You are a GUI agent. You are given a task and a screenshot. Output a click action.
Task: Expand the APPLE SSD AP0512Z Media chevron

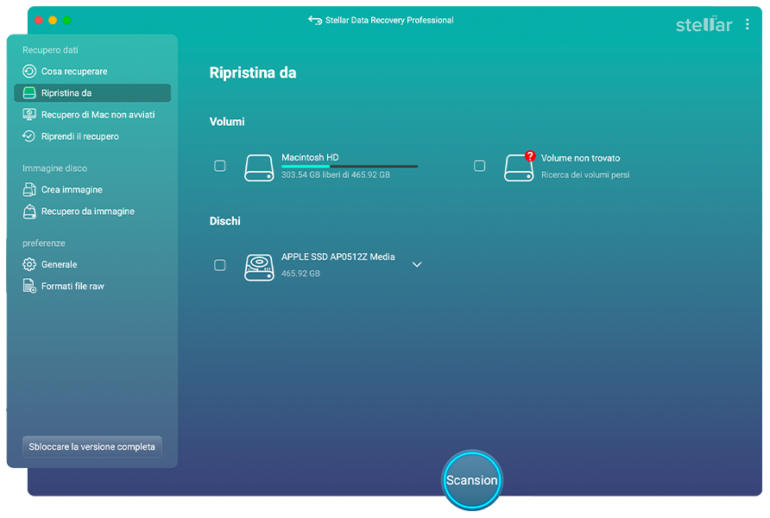click(x=417, y=265)
